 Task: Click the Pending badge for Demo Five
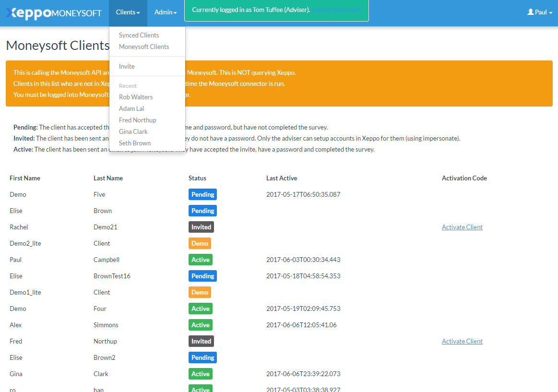202,194
